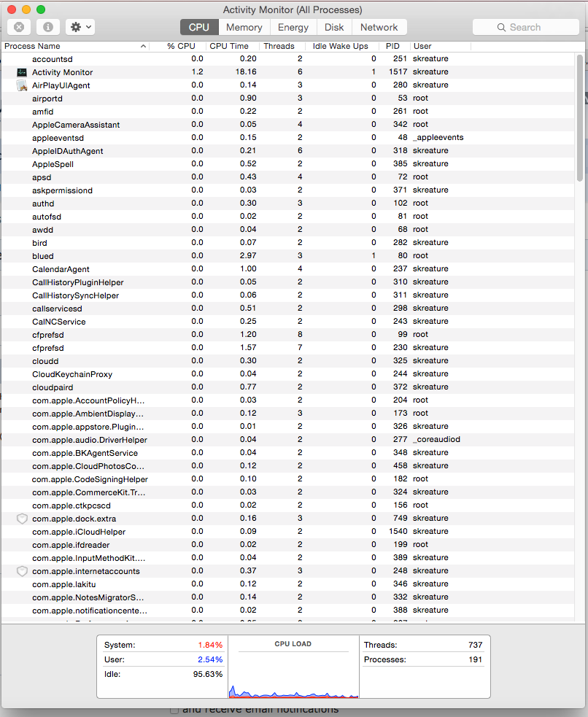
Task: Sort by the PID column header
Action: (x=395, y=46)
